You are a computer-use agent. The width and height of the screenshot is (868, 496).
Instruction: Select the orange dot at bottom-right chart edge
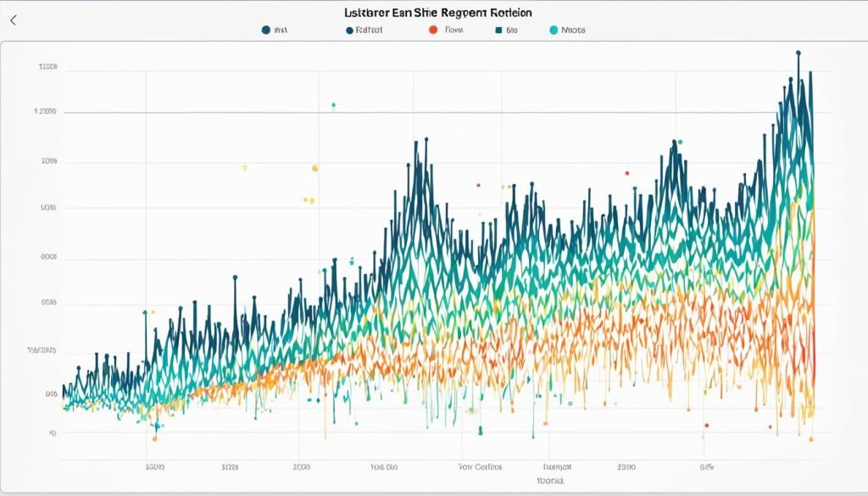pyautogui.click(x=811, y=439)
